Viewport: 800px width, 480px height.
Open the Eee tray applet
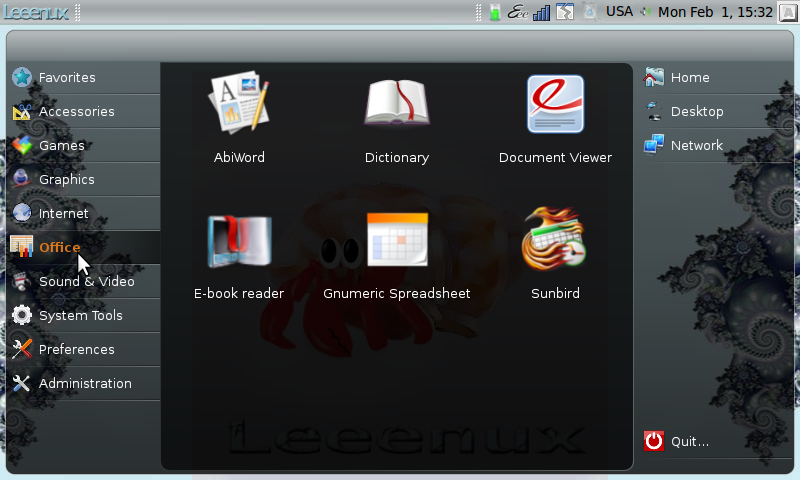click(x=517, y=12)
